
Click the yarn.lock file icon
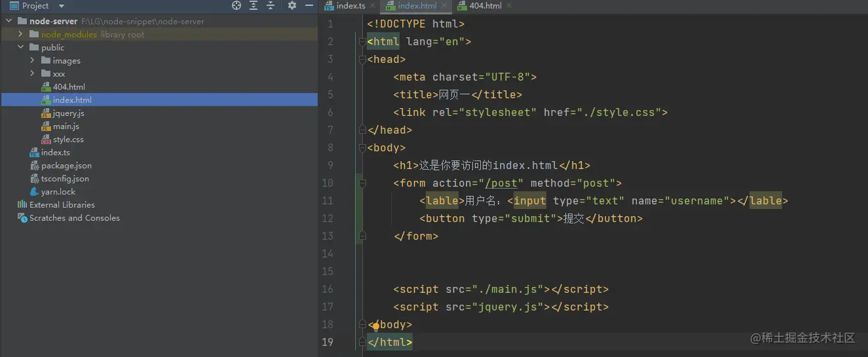click(x=34, y=191)
